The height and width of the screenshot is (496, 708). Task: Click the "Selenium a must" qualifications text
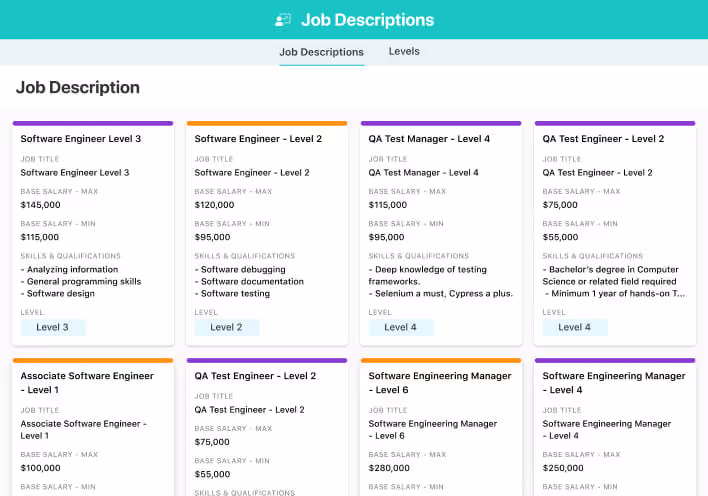440,293
